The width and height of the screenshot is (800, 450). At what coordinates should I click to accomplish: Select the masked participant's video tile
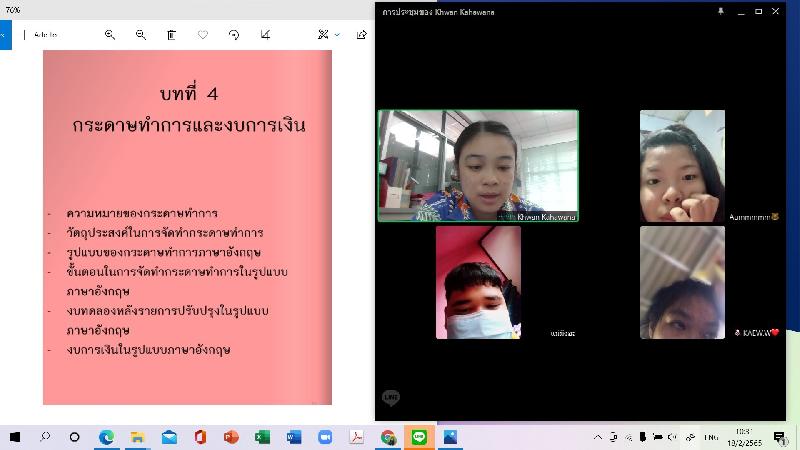coord(478,282)
